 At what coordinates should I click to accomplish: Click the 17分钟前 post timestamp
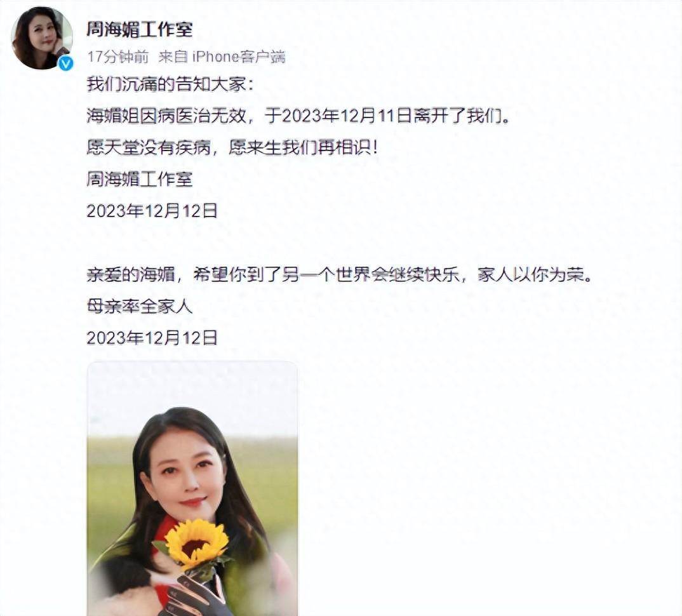118,57
